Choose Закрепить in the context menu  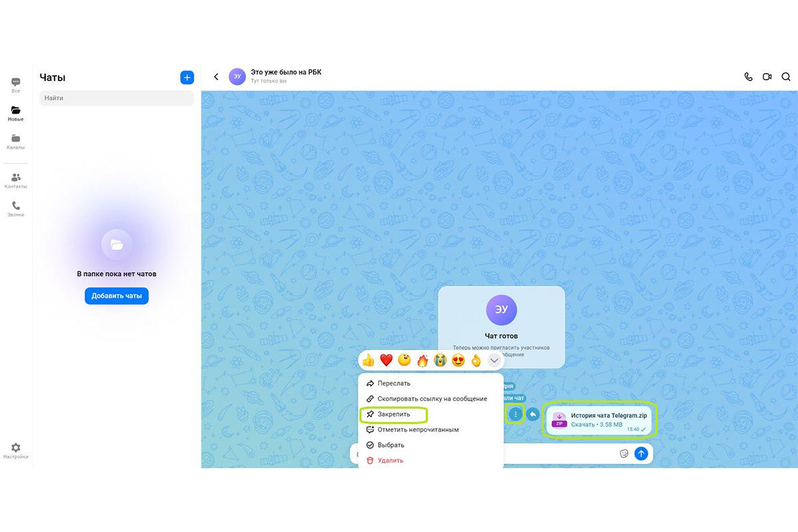(x=394, y=414)
